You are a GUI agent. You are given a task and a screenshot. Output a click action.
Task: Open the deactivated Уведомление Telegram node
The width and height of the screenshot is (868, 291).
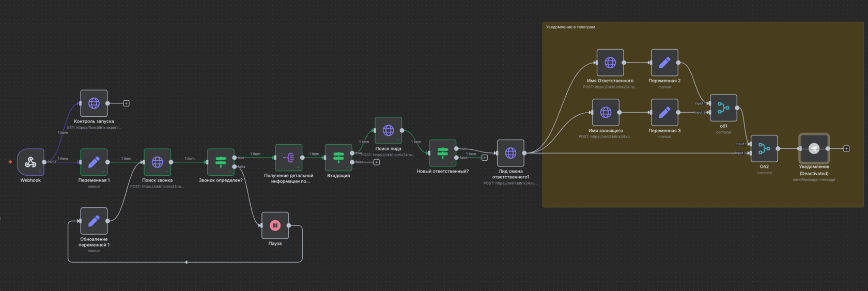pyautogui.click(x=814, y=149)
